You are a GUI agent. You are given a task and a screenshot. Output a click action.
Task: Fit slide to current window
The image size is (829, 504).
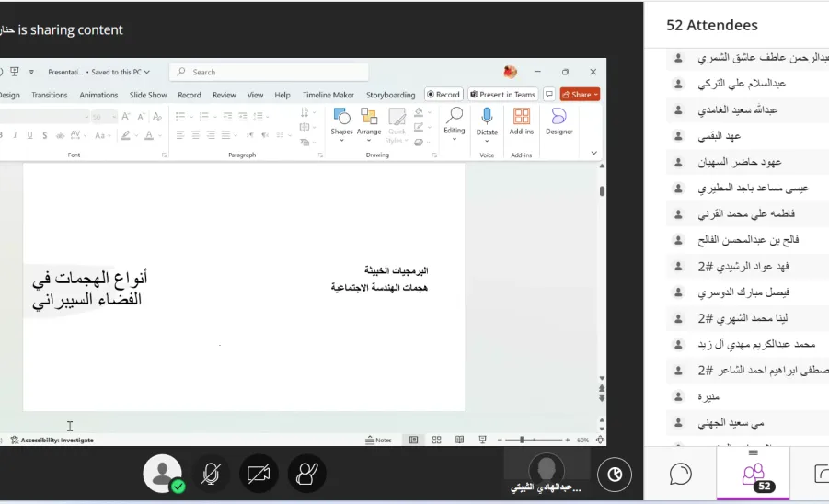click(600, 440)
